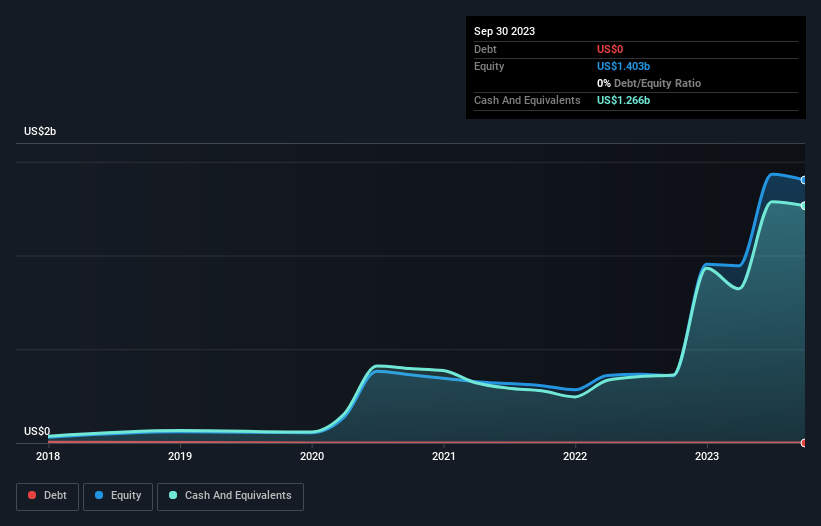Select the 2022 x-axis label
821x526 pixels.
pos(575,456)
